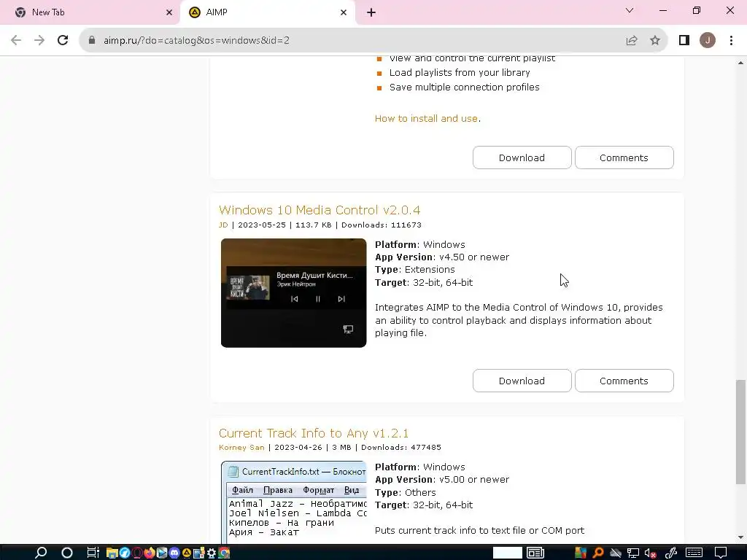Open Windows 10 Media Control v2.0.4 title
This screenshot has height=560, width=747.
tap(320, 210)
